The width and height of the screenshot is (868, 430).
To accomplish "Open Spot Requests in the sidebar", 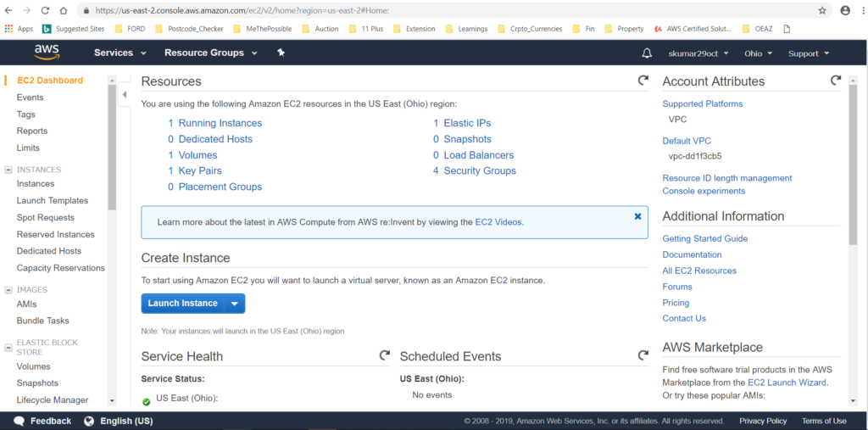I will click(46, 218).
